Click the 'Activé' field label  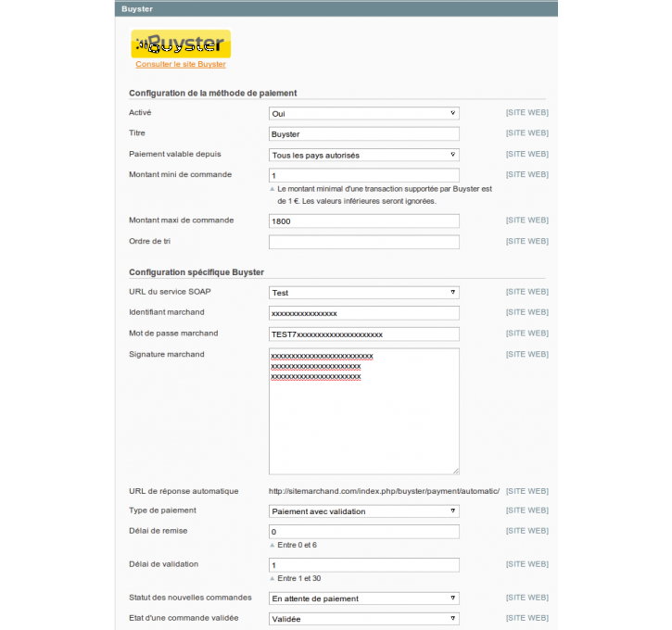tap(140, 113)
